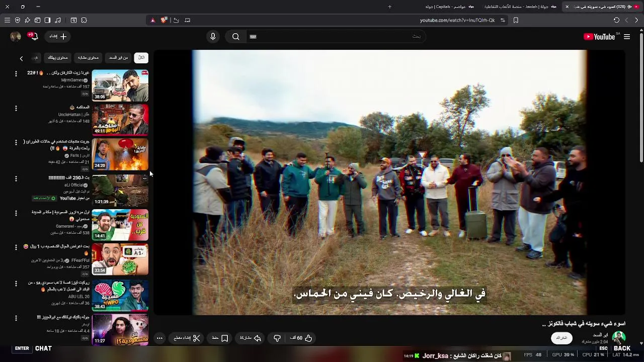
Task: Open options for المحاكمه video
Action: click(16, 108)
